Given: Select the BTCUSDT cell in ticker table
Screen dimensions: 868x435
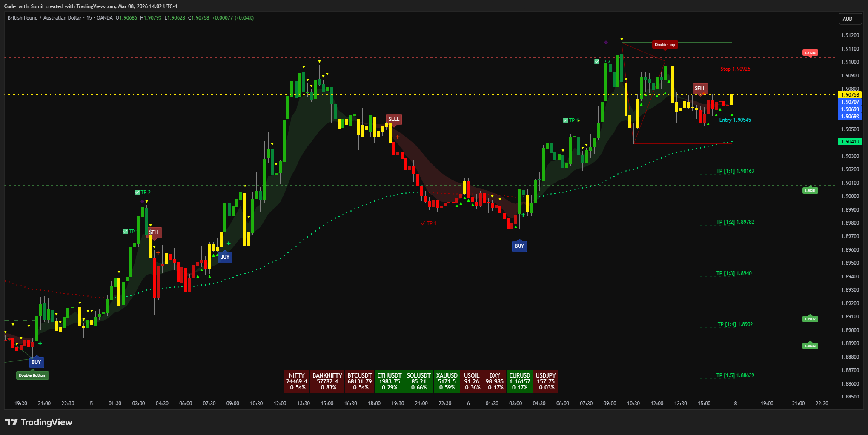Looking at the screenshot, I should pyautogui.click(x=359, y=381).
